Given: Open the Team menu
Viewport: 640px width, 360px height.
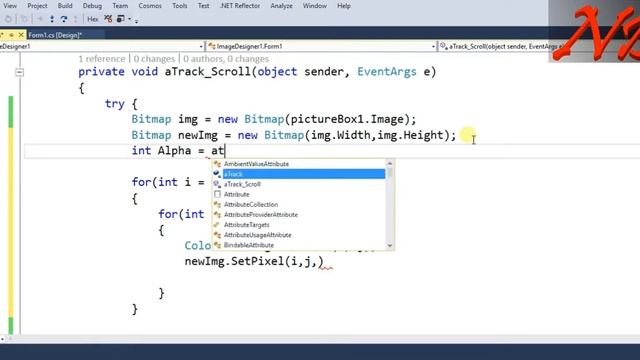Looking at the screenshot, I should [x=120, y=6].
